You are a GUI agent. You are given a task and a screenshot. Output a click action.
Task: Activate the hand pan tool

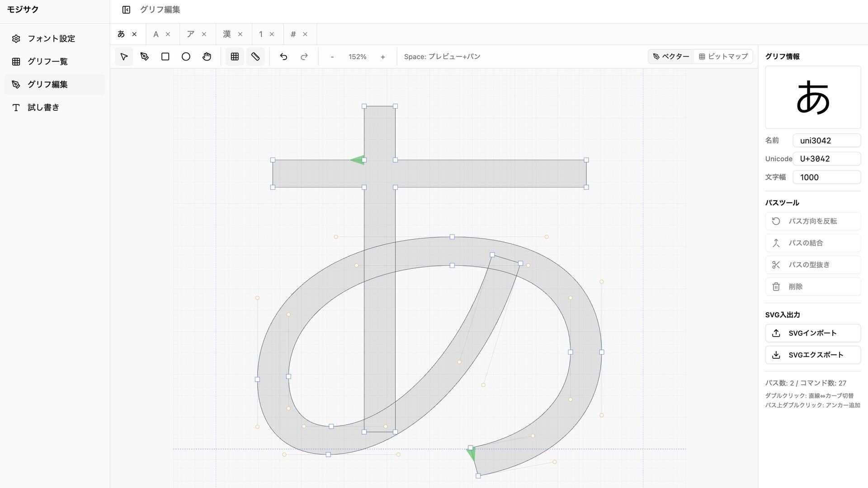(207, 56)
